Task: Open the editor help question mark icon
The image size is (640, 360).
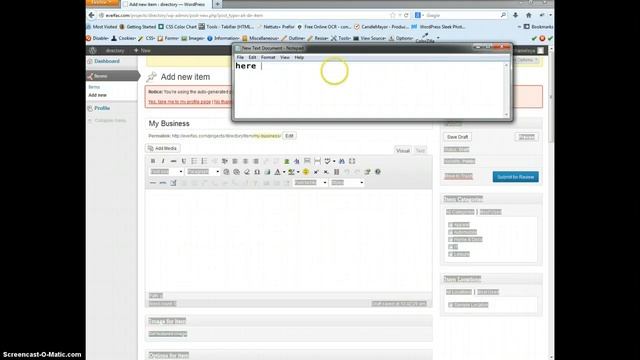Action: (x=378, y=172)
